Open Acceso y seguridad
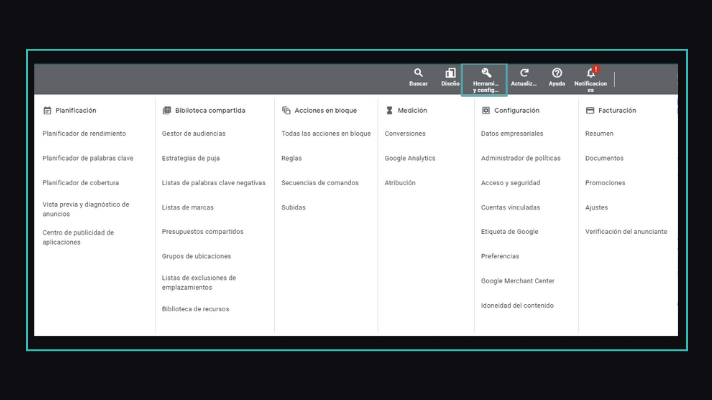 coord(510,183)
